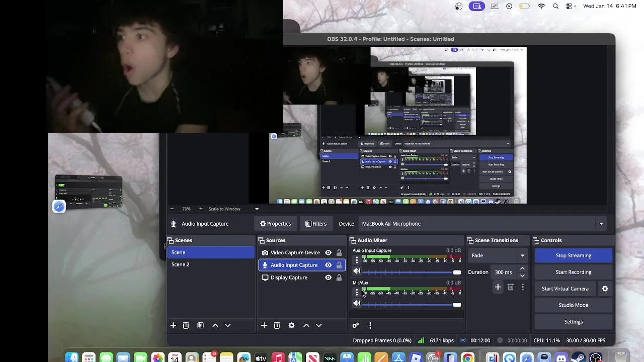Click Start Virtual Camera button
Image resolution: width=644 pixels, height=362 pixels.
(x=565, y=289)
